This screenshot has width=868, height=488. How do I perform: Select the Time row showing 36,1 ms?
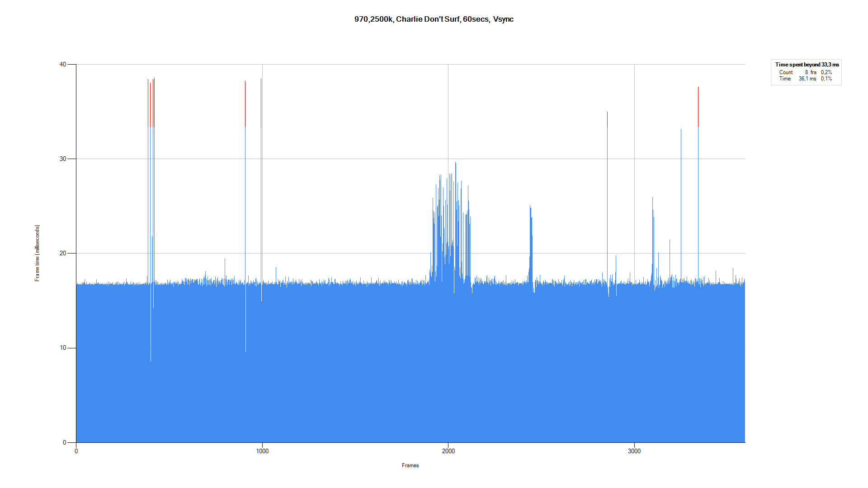pyautogui.click(x=805, y=79)
